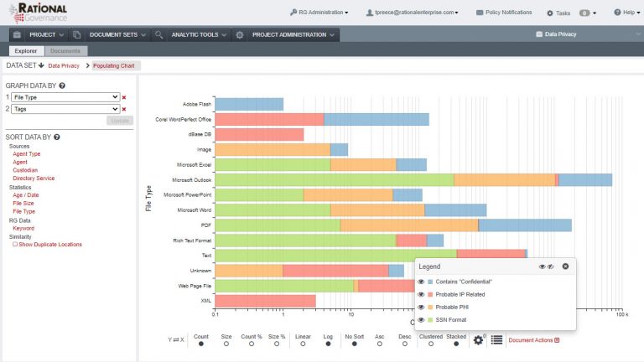Viewport: 644px width, 362px height.
Task: Open chart settings gear icon
Action: click(478, 340)
